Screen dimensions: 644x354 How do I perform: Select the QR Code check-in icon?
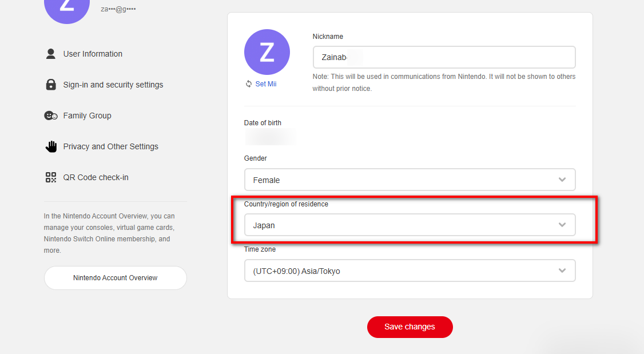click(x=51, y=177)
